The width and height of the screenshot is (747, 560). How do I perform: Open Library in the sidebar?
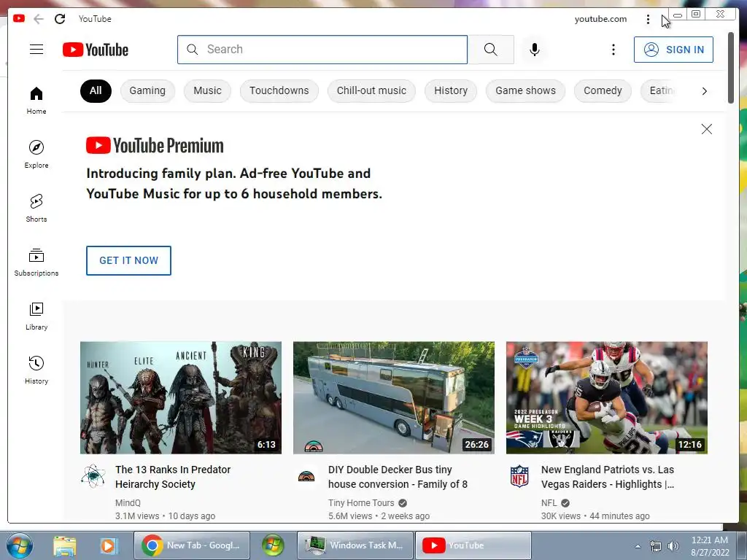click(x=36, y=316)
